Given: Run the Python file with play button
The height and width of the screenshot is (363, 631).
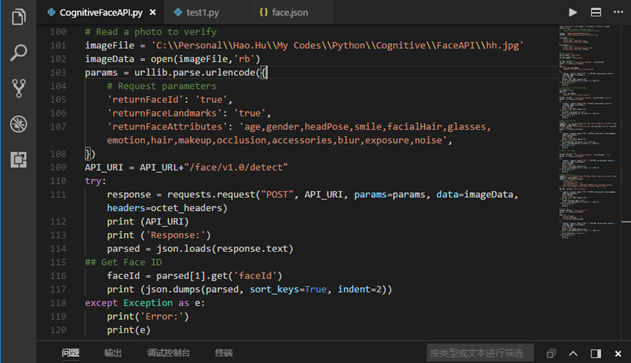Looking at the screenshot, I should pyautogui.click(x=573, y=12).
